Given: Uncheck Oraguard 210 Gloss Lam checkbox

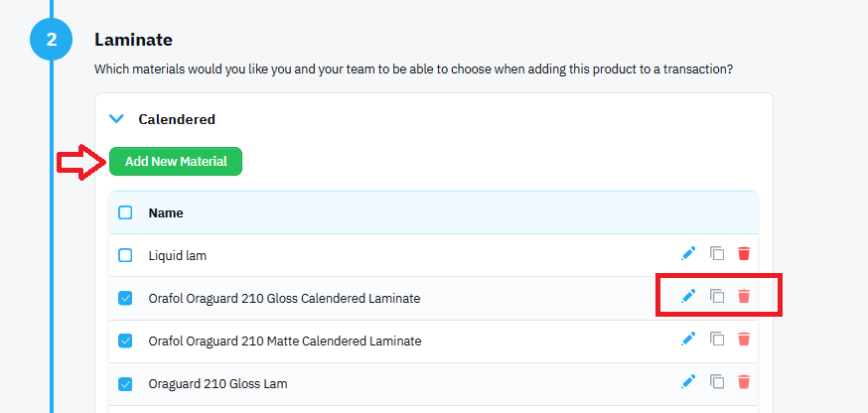Looking at the screenshot, I should pyautogui.click(x=126, y=383).
